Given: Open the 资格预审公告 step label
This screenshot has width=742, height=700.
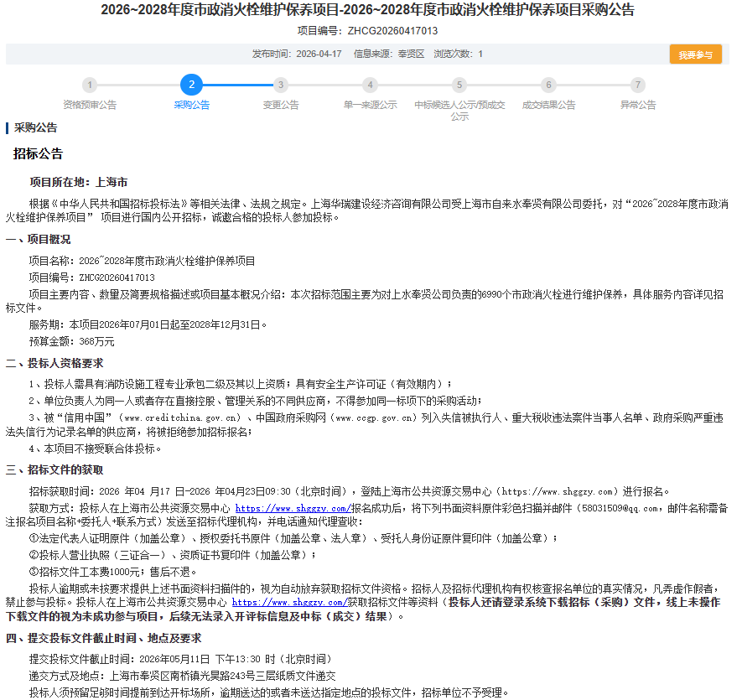Looking at the screenshot, I should pos(90,106).
